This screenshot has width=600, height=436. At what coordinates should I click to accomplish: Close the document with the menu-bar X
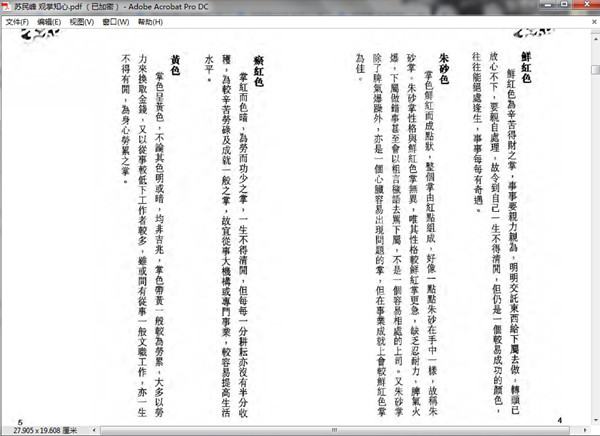click(x=593, y=20)
